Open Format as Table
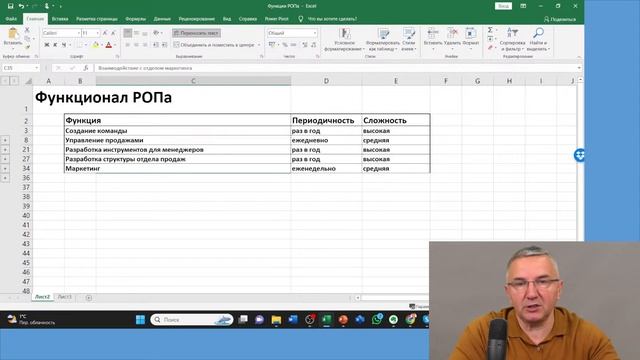Viewport: 640px width, 360px height. pos(383,40)
